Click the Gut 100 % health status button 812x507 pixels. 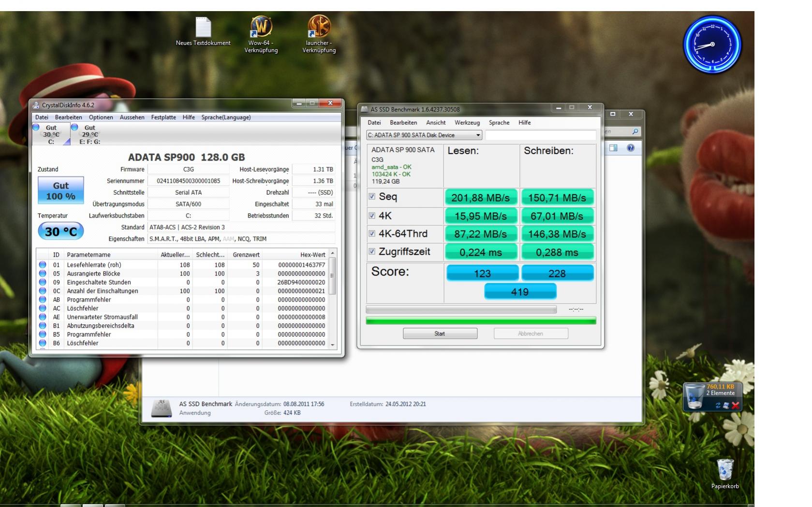click(x=61, y=190)
